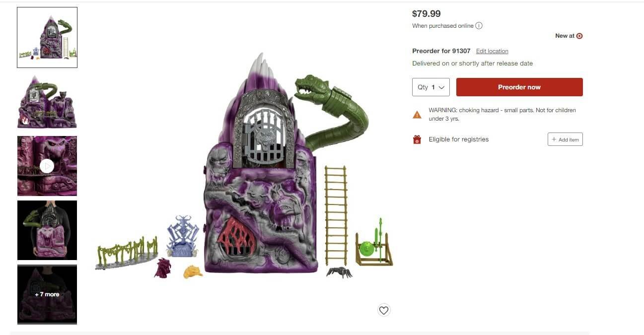644x335 pixels.
Task: Select the first product thumbnail
Action: click(47, 37)
